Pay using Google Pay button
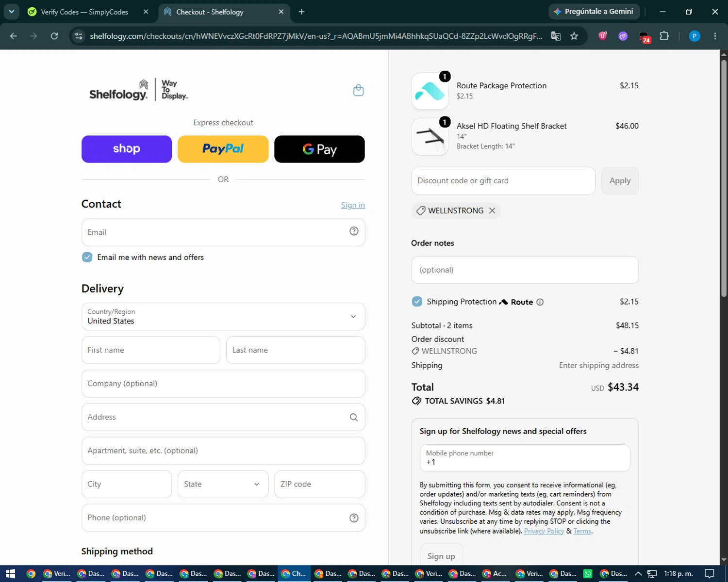This screenshot has height=582, width=728. pyautogui.click(x=319, y=149)
